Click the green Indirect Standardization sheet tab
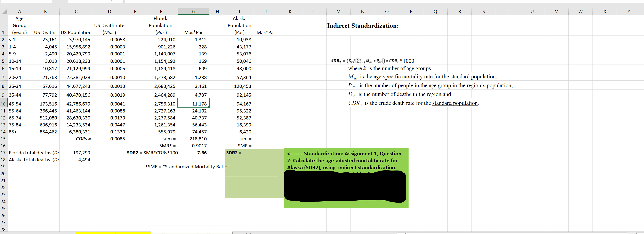This screenshot has height=234, width=644. tap(192, 233)
